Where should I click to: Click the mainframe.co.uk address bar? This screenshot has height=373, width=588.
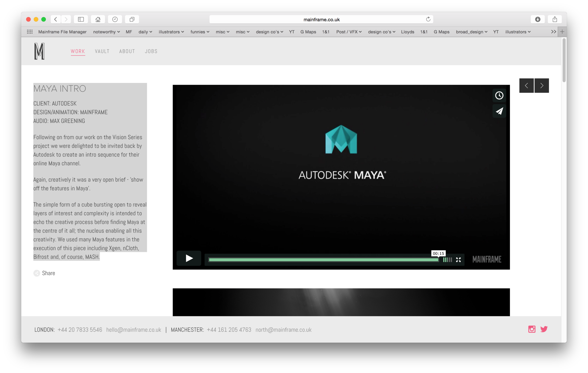click(x=321, y=19)
